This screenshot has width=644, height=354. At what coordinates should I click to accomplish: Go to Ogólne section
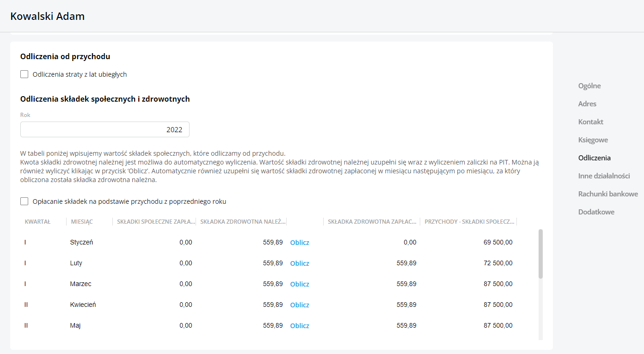(589, 86)
